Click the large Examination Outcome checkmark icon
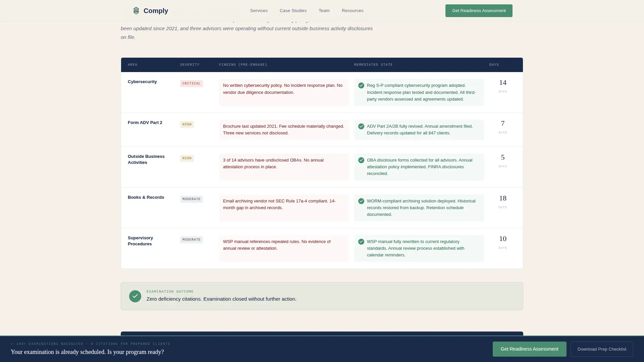 (135, 296)
